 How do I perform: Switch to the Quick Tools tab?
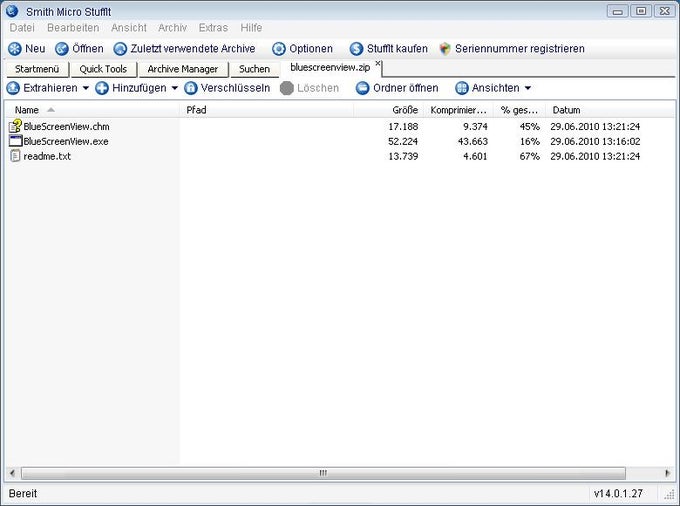click(103, 69)
